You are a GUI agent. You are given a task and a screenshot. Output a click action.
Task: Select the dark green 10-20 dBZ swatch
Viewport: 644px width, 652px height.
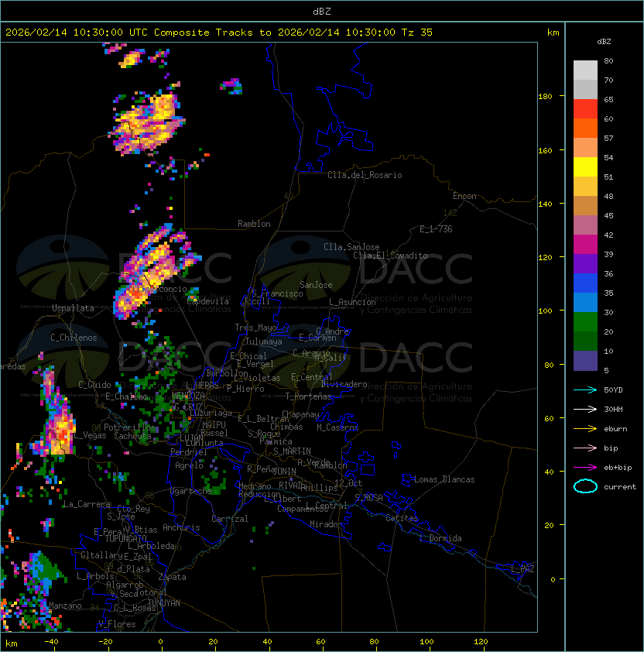pyautogui.click(x=585, y=341)
